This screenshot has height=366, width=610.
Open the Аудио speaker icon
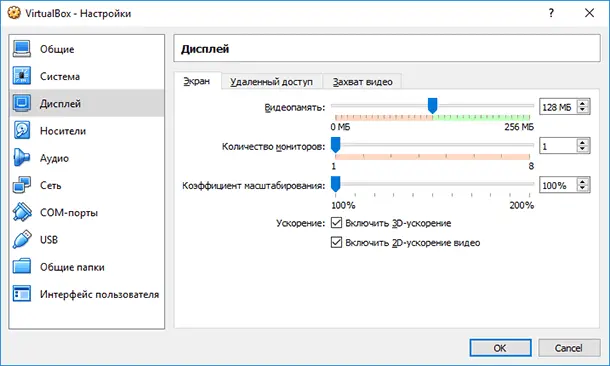(x=22, y=158)
